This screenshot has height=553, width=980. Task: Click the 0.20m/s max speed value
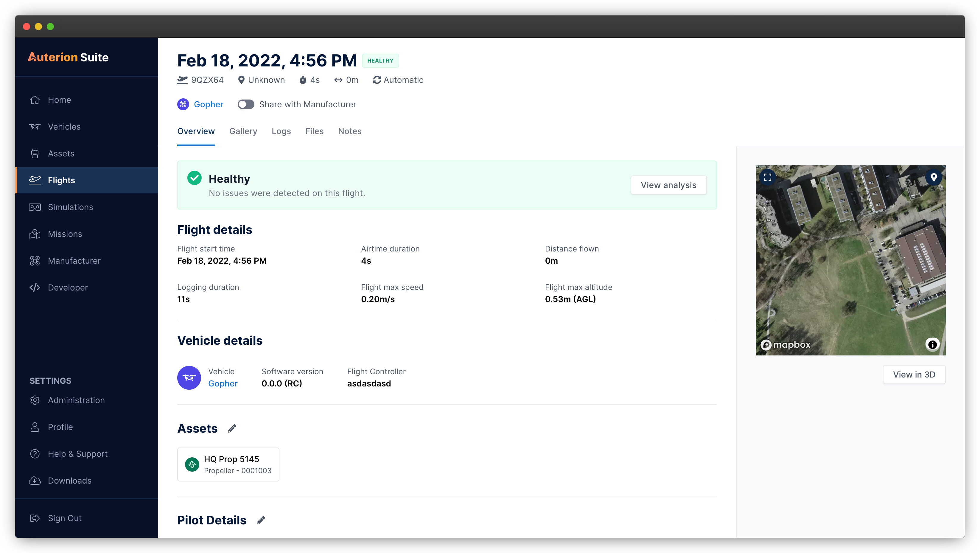tap(378, 299)
